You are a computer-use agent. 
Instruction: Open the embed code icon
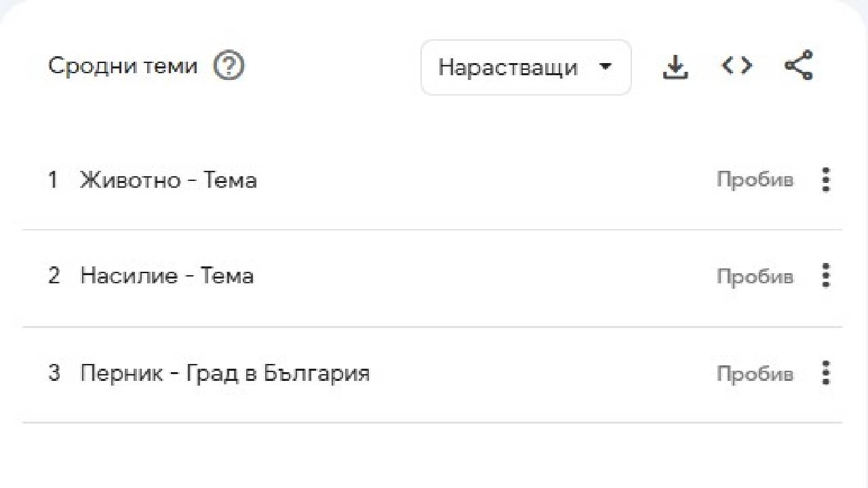(736, 66)
